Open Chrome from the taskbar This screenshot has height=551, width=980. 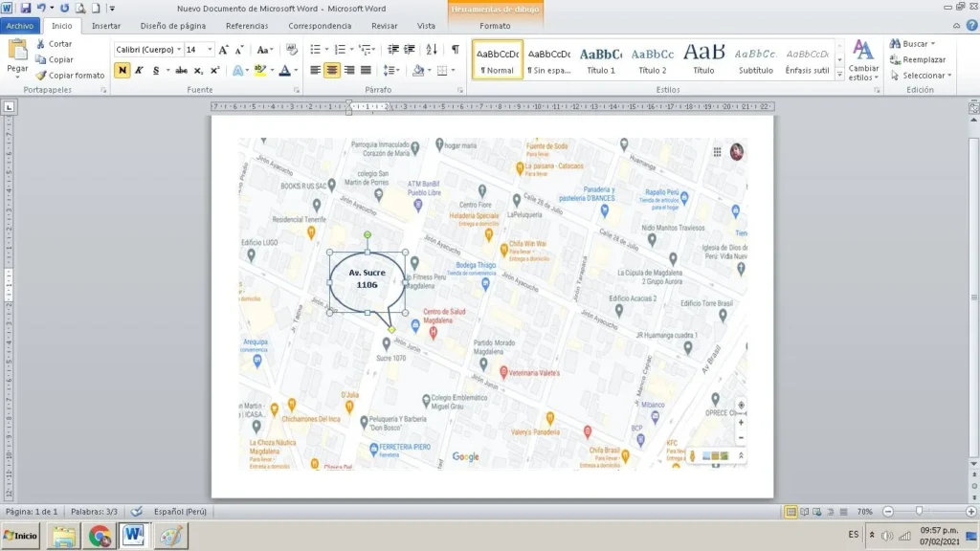coord(99,536)
